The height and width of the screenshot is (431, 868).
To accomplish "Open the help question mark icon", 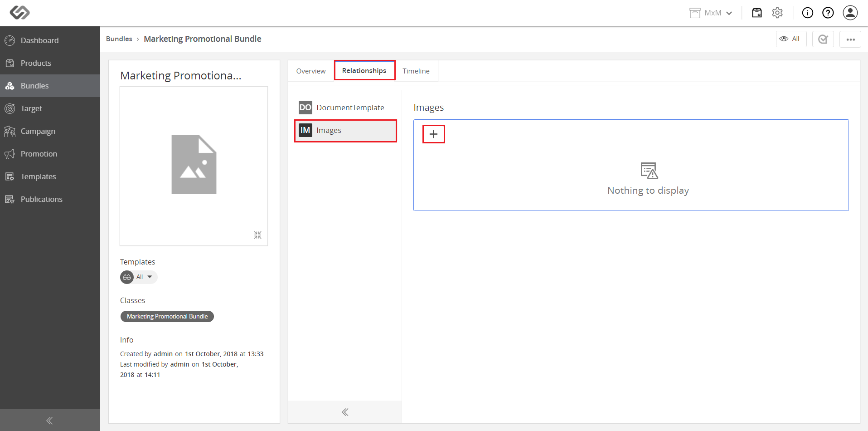I will 828,13.
